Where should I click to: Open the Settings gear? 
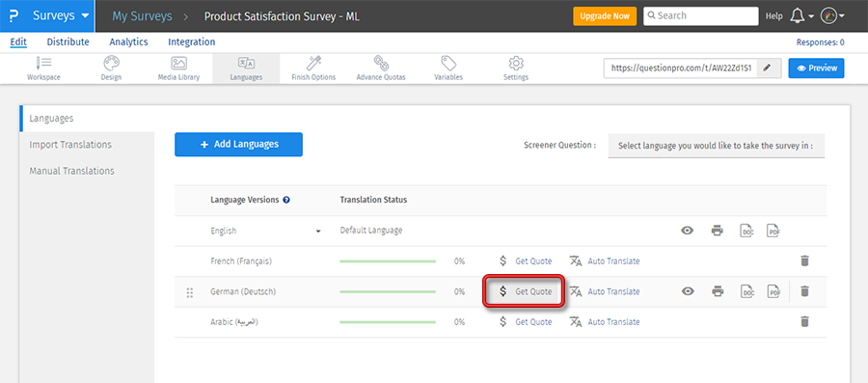[x=516, y=68]
